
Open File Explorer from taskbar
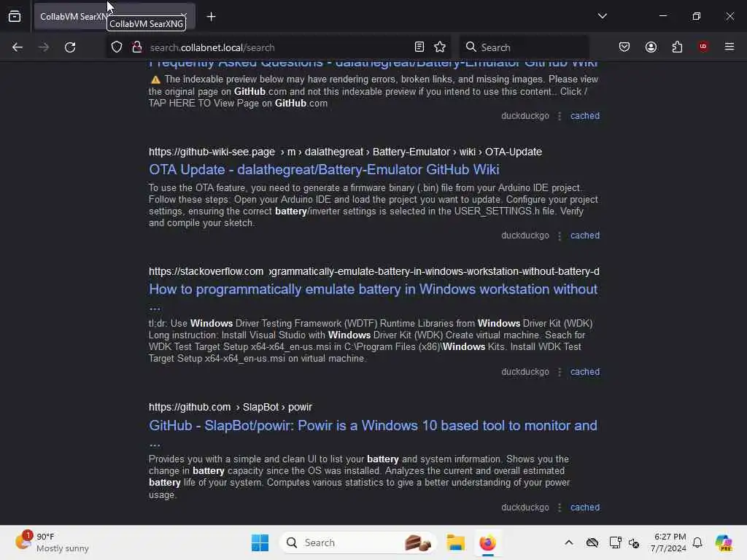455,542
